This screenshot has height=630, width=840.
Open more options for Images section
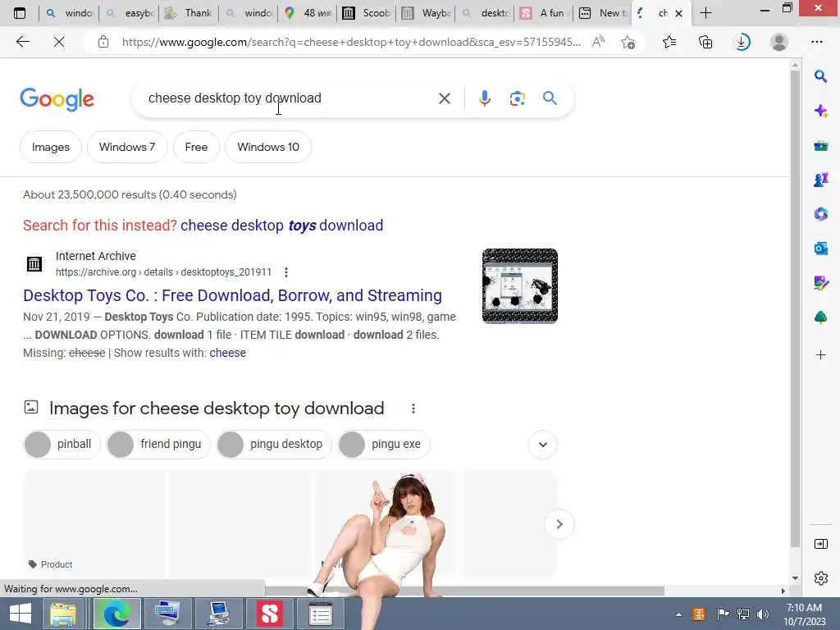click(413, 409)
